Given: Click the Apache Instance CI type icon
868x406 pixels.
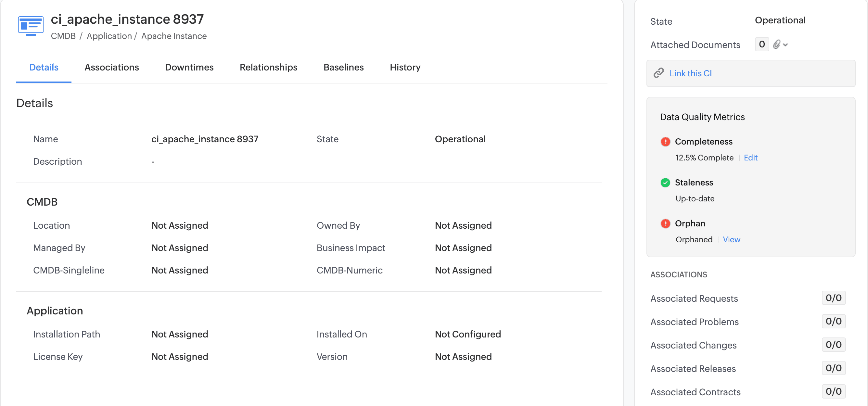Looking at the screenshot, I should [x=30, y=26].
